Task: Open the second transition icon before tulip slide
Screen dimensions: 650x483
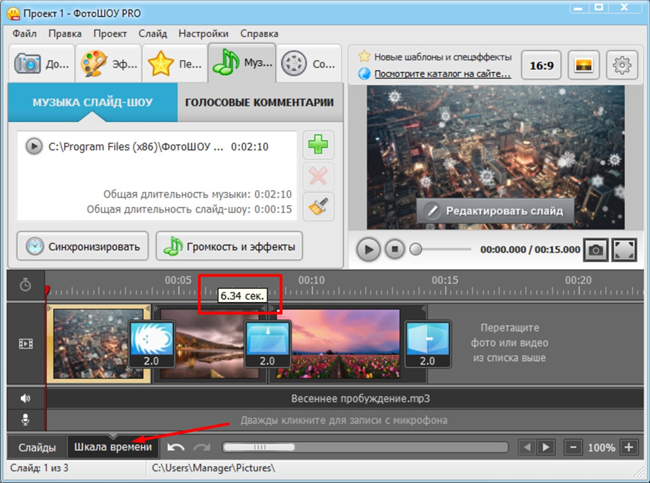Action: (267, 344)
